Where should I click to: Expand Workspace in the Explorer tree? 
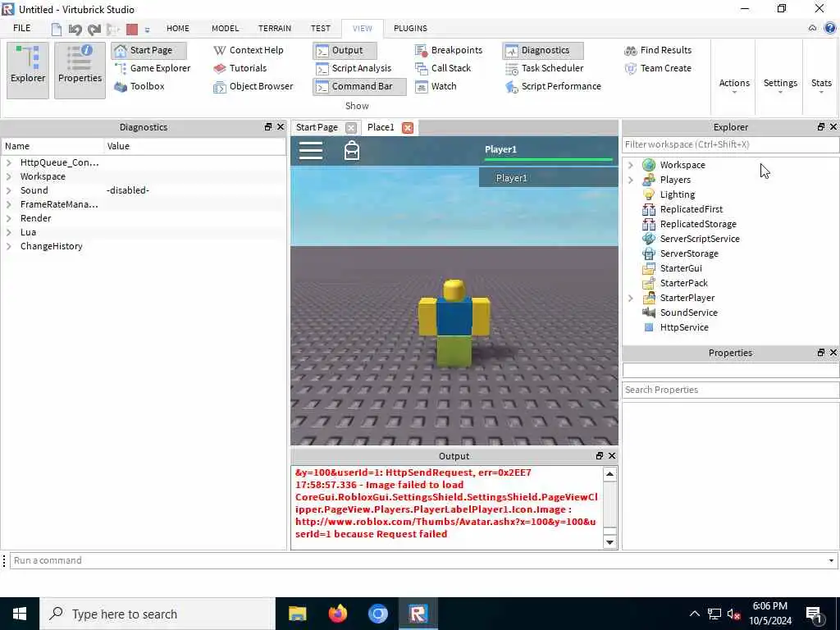click(x=631, y=165)
